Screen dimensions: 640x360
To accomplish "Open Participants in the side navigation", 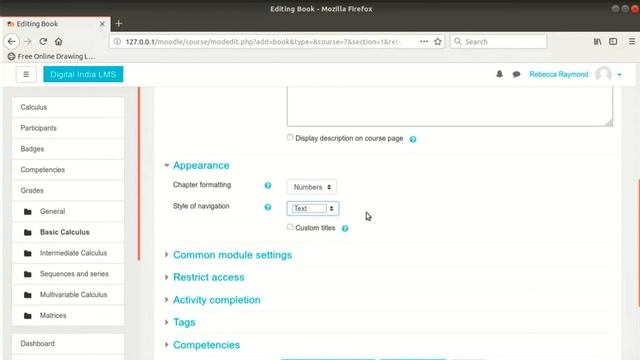I will (x=68, y=128).
